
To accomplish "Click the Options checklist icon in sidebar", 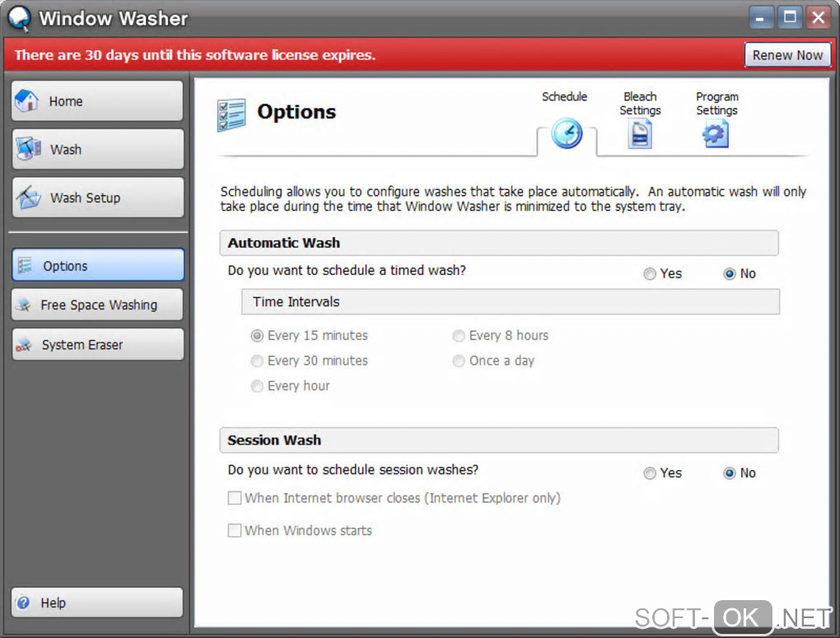I will click(25, 266).
